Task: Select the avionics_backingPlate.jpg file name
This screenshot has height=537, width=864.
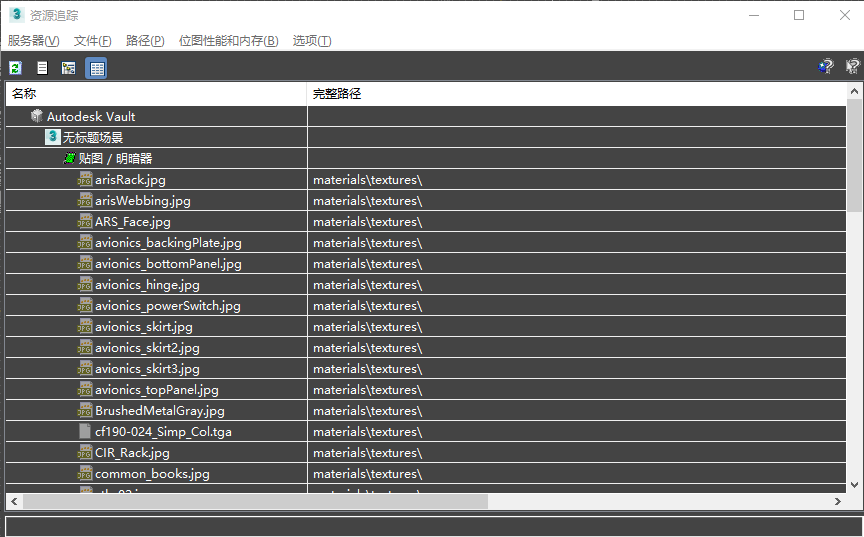Action: [x=168, y=242]
